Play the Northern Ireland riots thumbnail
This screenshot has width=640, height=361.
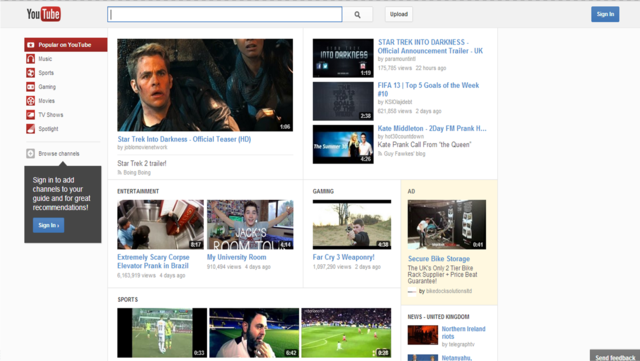423,335
